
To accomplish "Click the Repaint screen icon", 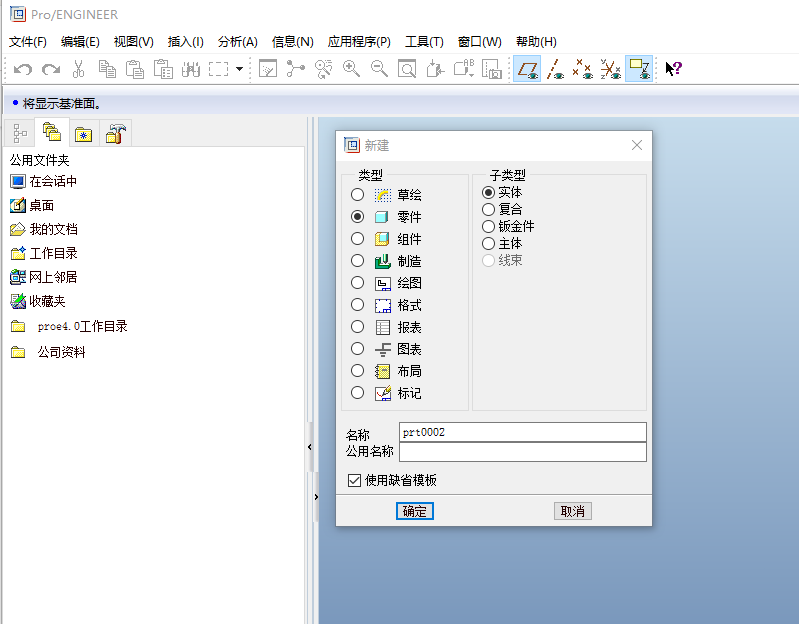I will pyautogui.click(x=268, y=69).
